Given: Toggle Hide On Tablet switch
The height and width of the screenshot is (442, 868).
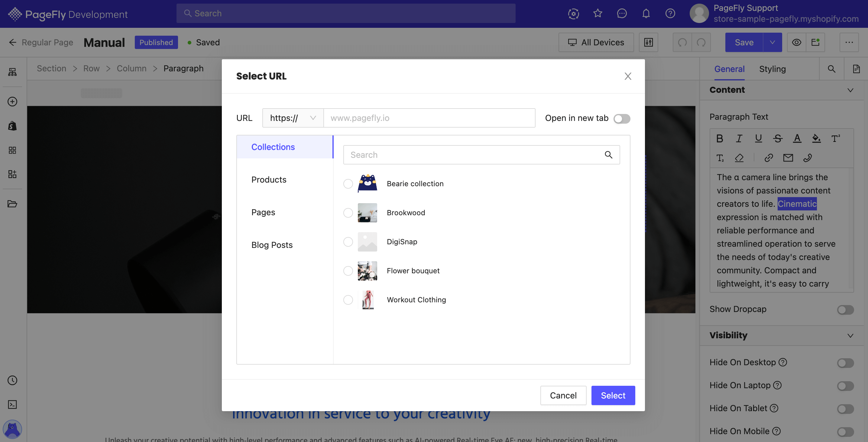Looking at the screenshot, I should [845, 409].
